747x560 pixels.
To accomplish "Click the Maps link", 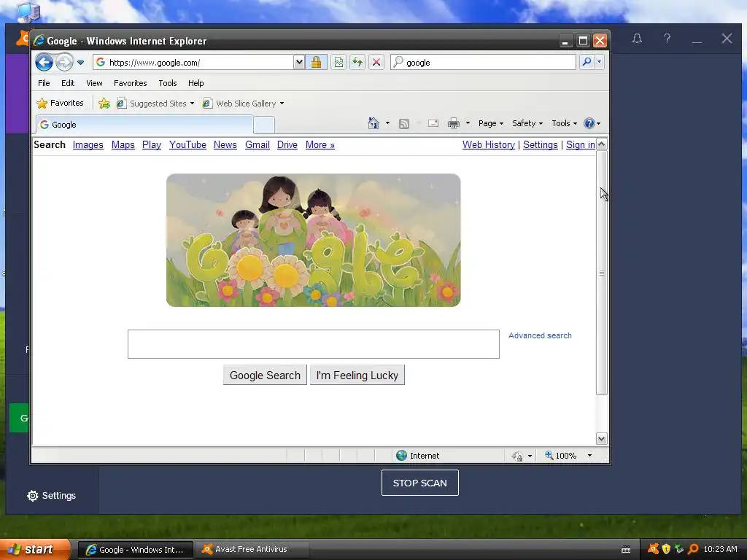I will coord(123,145).
